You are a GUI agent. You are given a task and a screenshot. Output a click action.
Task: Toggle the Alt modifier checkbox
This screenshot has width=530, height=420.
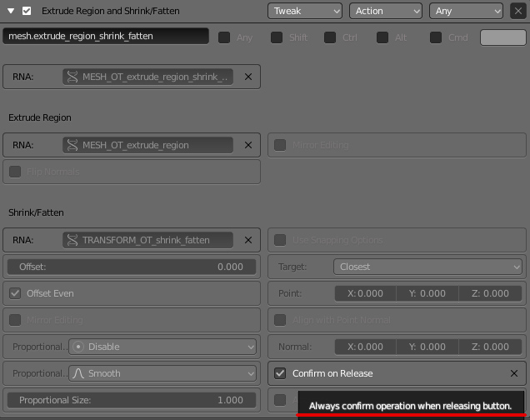(x=382, y=37)
